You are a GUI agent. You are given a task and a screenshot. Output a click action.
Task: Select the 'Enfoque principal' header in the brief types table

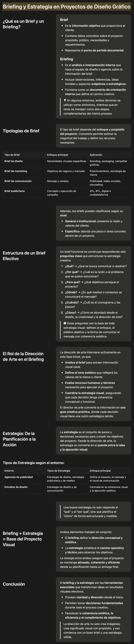point(57,155)
